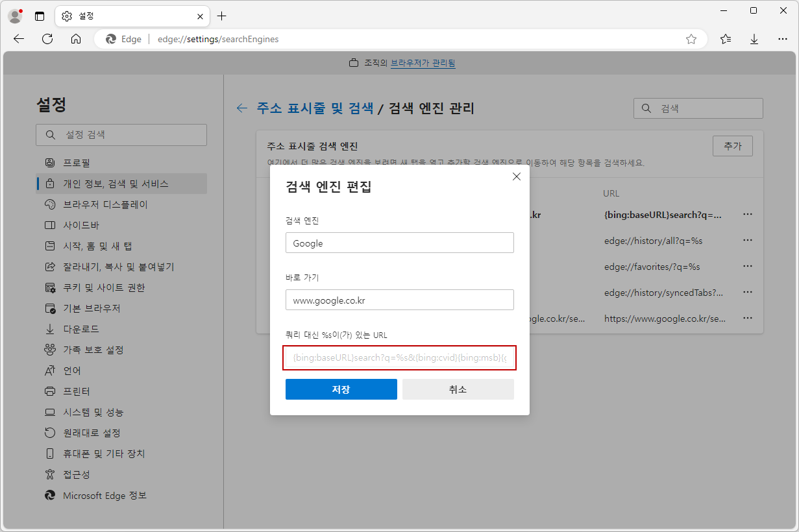Click the 추가 button
Screen dimensions: 799x532
tap(733, 146)
